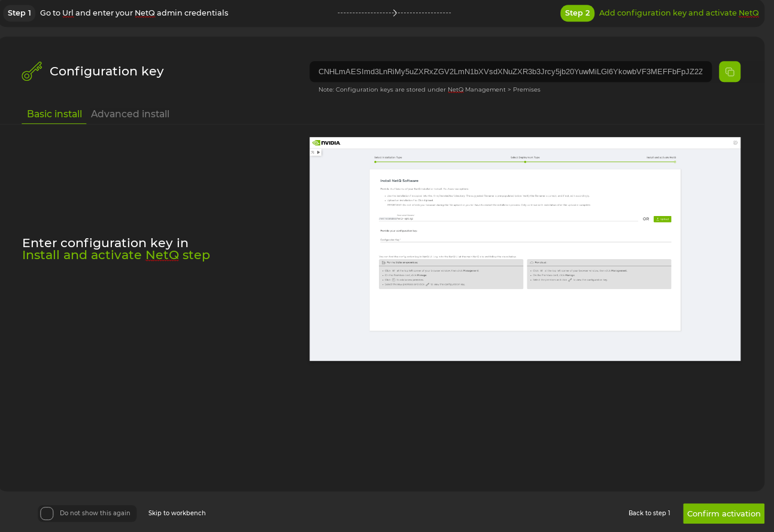
Task: Click the NVIDIA logo in the preview
Action: pyautogui.click(x=326, y=143)
